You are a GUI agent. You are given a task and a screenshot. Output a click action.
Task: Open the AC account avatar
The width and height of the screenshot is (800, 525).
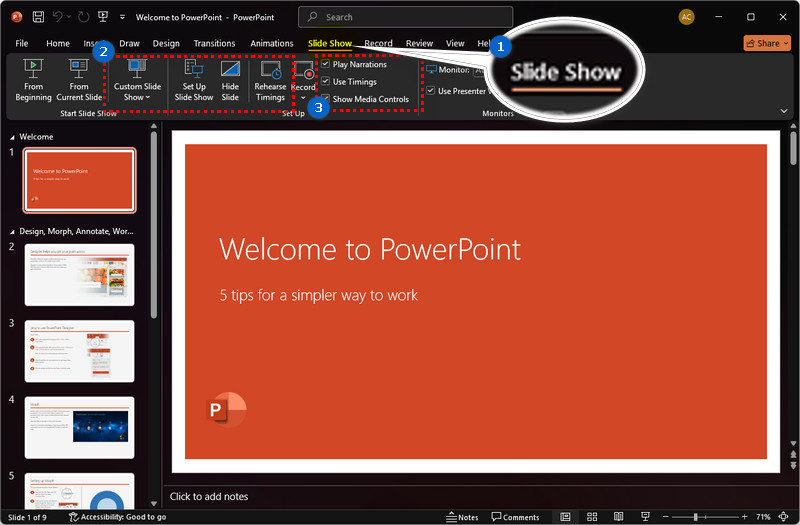tap(686, 17)
